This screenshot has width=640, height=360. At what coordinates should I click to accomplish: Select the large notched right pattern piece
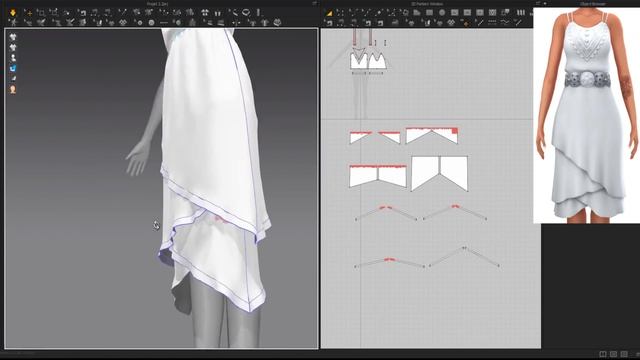pos(439,173)
